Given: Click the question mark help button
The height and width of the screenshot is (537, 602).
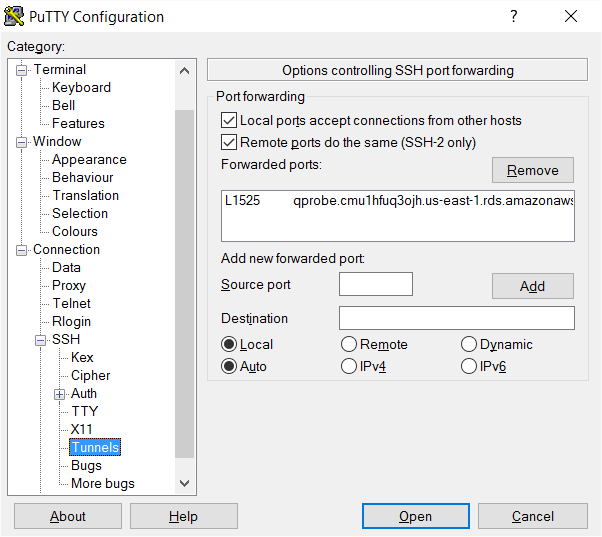Looking at the screenshot, I should (x=514, y=16).
